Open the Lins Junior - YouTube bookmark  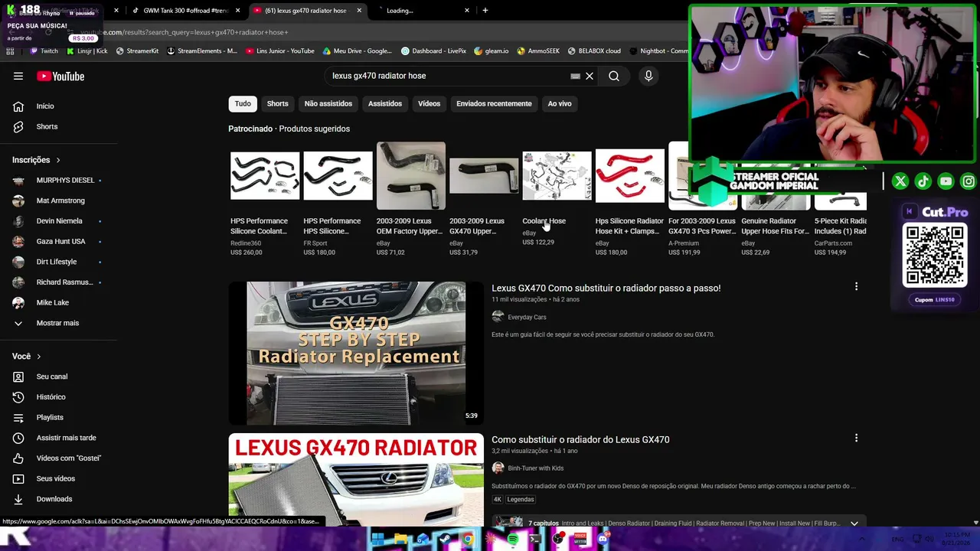(x=280, y=51)
